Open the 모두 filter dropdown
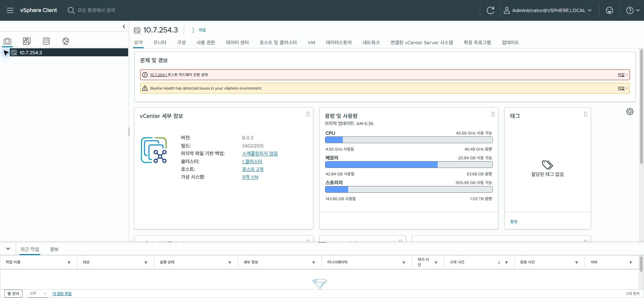 point(38,294)
